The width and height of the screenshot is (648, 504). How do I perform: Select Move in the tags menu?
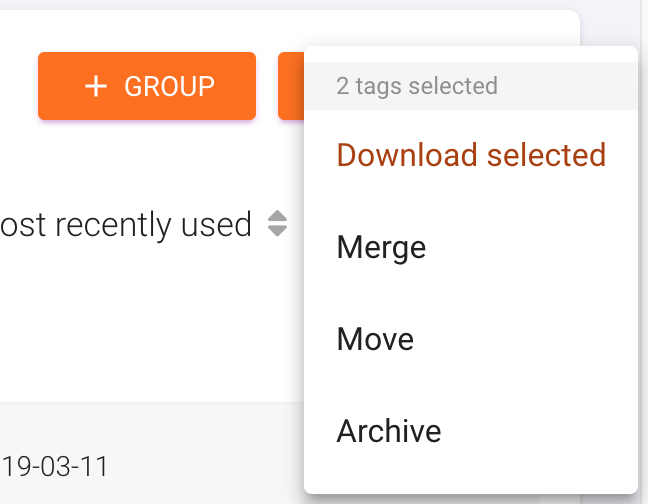coord(375,339)
